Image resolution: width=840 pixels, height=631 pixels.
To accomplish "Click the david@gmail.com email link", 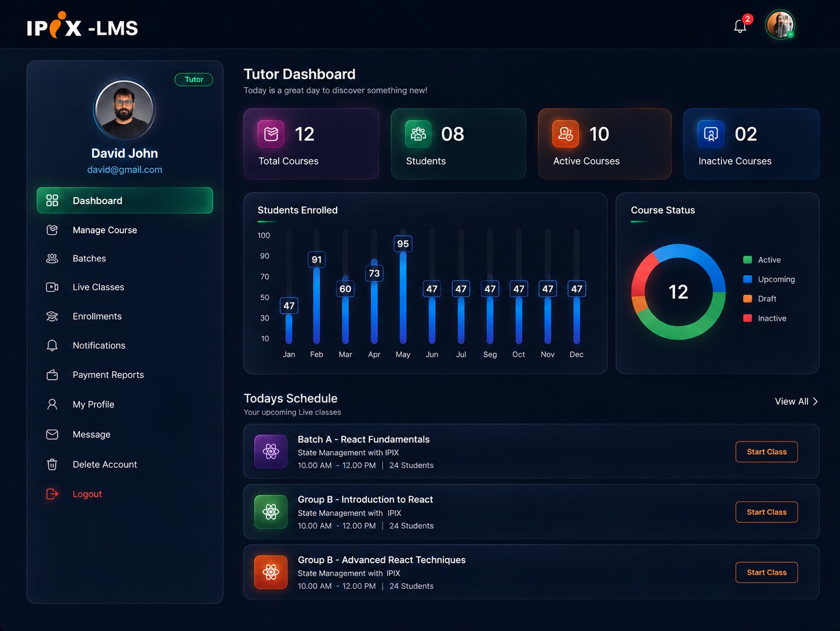I will [x=125, y=170].
